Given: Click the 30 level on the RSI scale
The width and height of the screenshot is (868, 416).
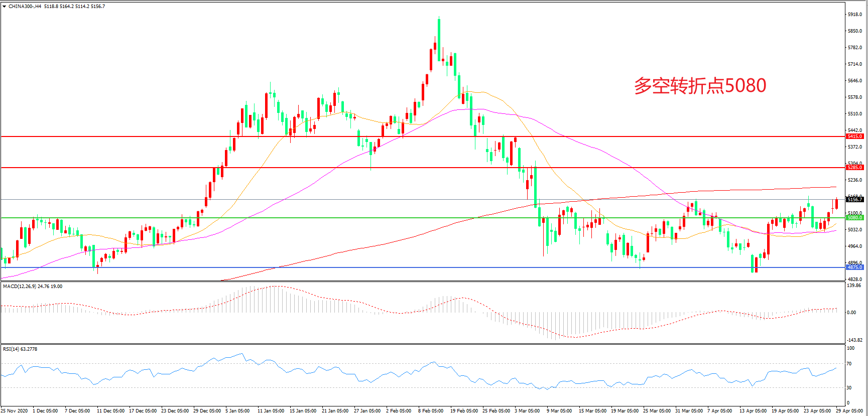Looking at the screenshot, I should coord(849,388).
